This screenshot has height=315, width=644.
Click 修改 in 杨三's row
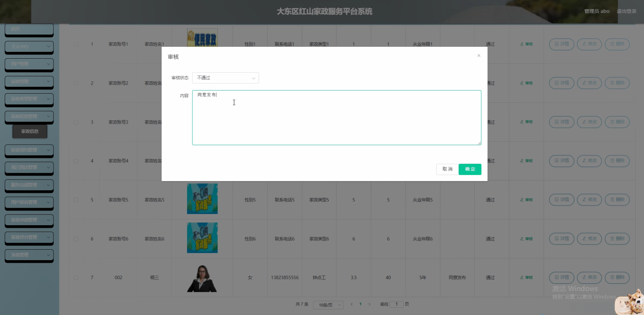(589, 278)
